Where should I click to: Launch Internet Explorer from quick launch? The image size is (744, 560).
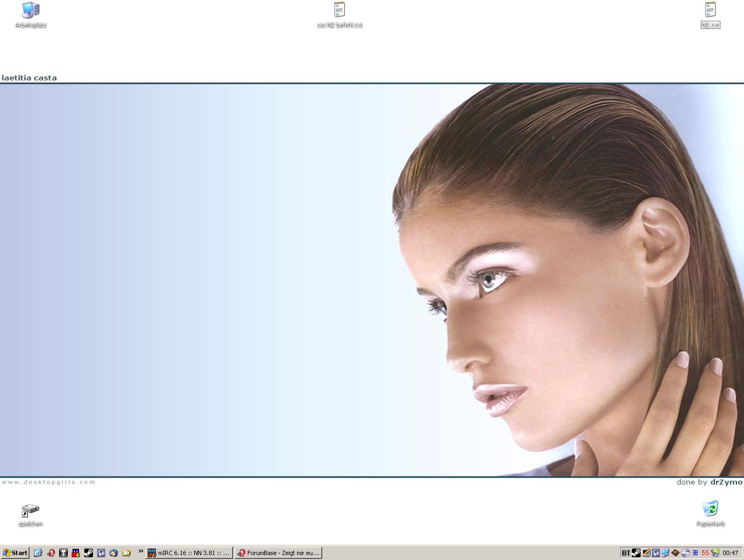pos(38,553)
